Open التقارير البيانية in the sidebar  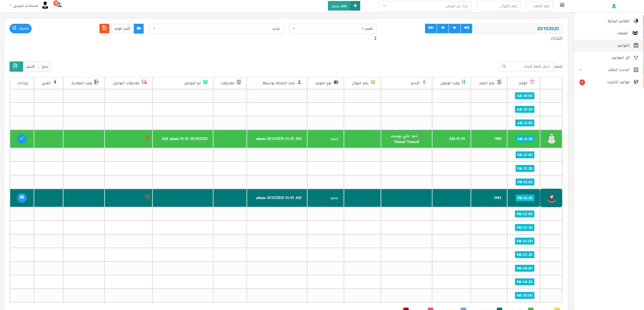click(619, 21)
